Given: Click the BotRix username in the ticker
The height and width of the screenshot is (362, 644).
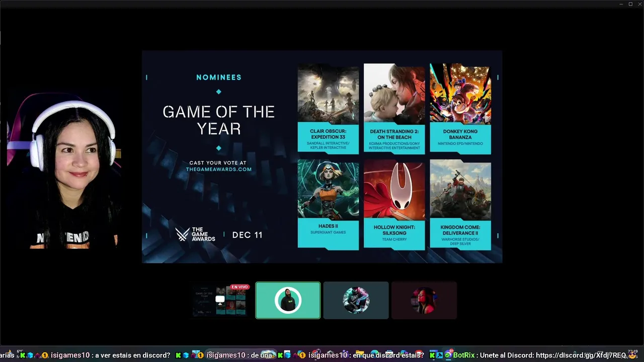Looking at the screenshot, I should coord(464,355).
